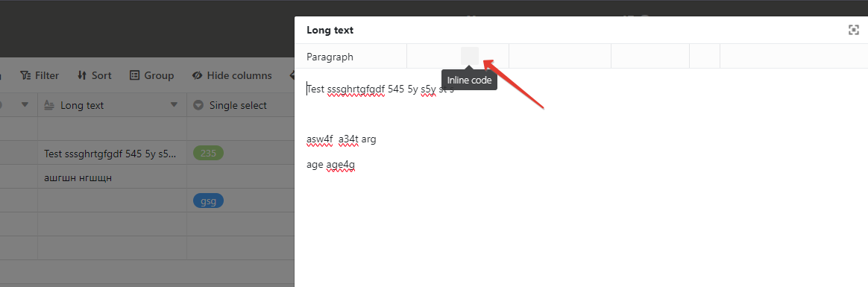Screen dimensions: 868x287
Task: Click the first editor line beginning with Test
Action: click(x=380, y=89)
